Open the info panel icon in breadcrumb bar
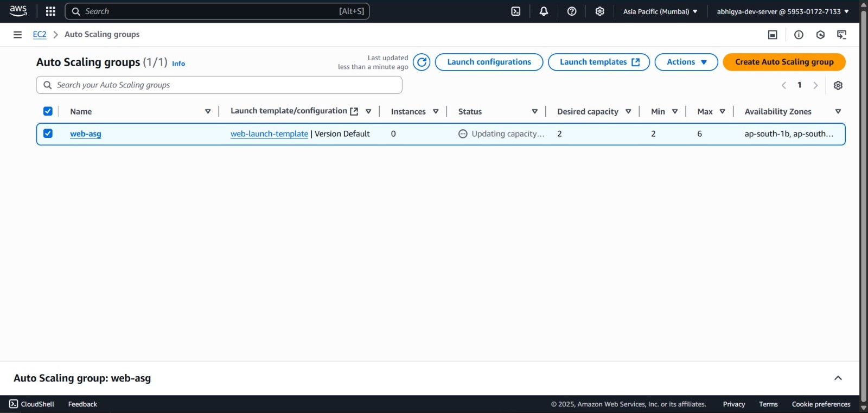This screenshot has height=413, width=868. [x=799, y=35]
